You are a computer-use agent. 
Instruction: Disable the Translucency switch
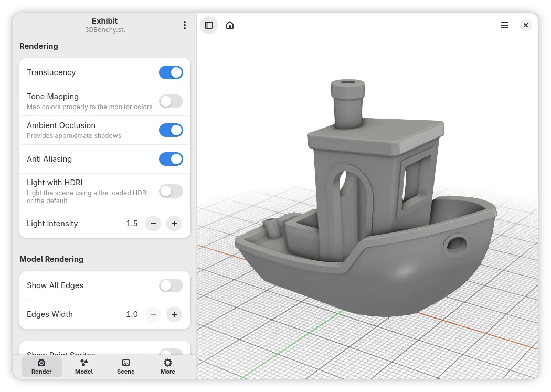171,72
